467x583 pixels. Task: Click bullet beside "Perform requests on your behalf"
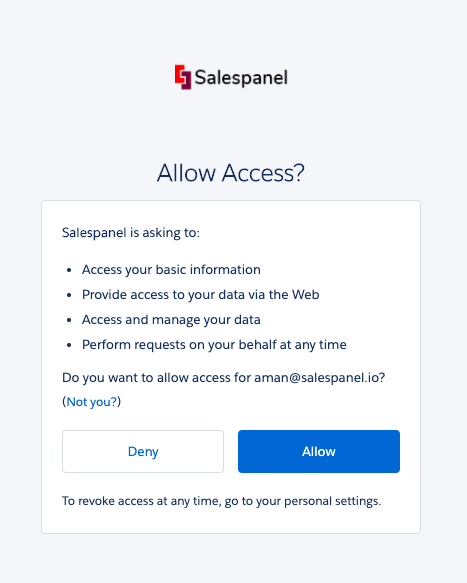tap(69, 345)
